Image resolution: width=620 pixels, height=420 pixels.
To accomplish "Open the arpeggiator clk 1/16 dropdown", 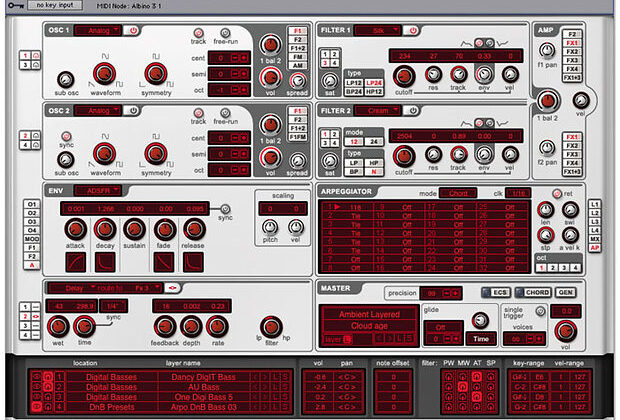I will pyautogui.click(x=518, y=193).
